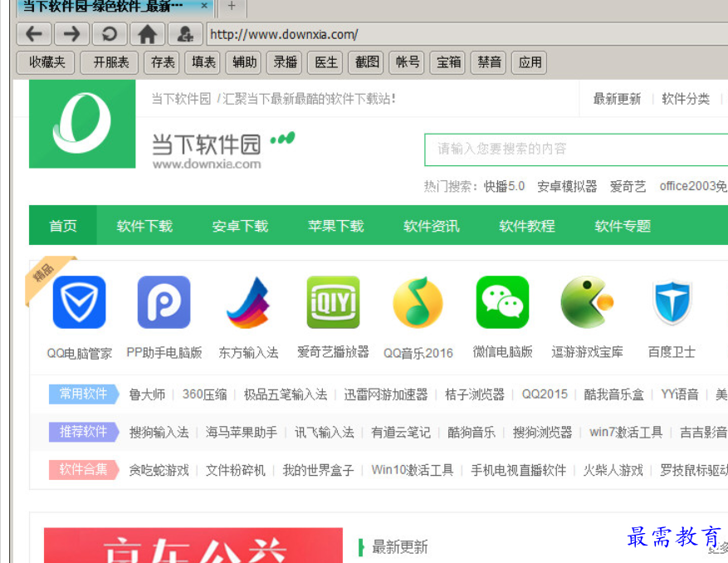Open the 海马苹果助手 link
This screenshot has width=728, height=563.
pyautogui.click(x=242, y=433)
